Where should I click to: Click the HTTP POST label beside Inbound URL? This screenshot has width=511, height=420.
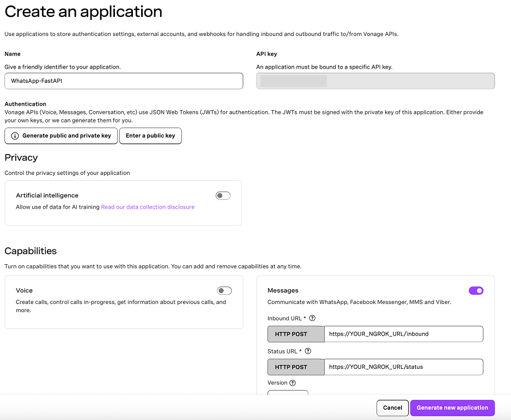[295, 334]
